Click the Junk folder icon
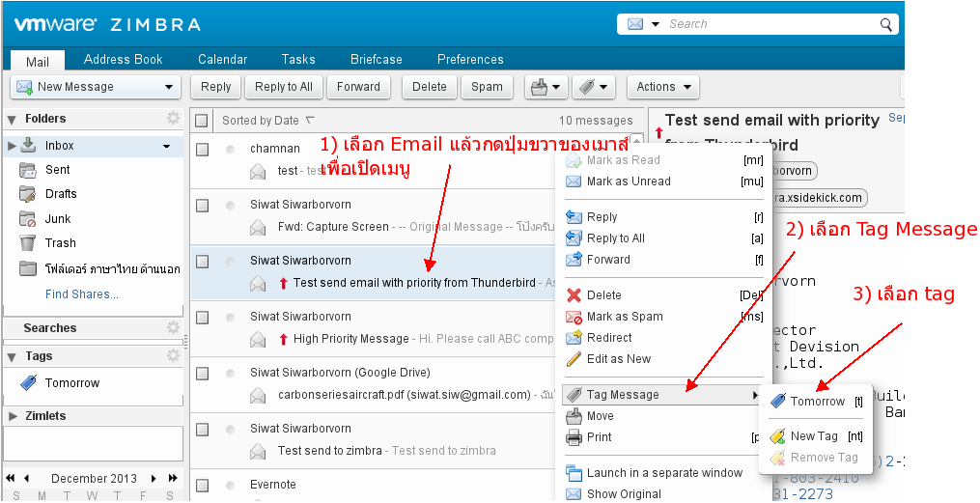 tap(27, 219)
